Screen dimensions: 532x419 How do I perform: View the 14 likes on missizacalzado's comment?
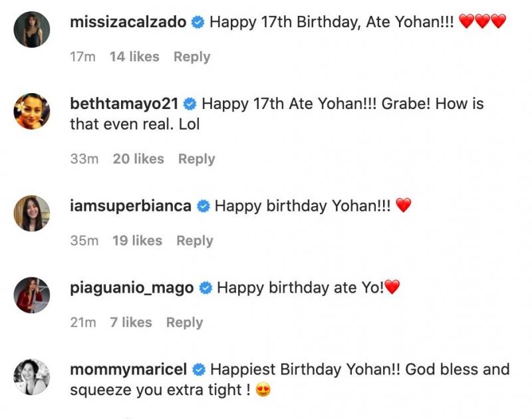[x=134, y=57]
